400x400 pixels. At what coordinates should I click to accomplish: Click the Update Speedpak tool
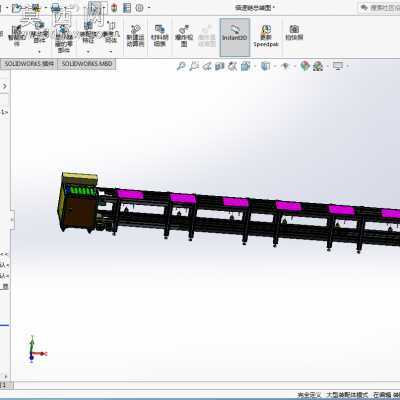pyautogui.click(x=266, y=36)
